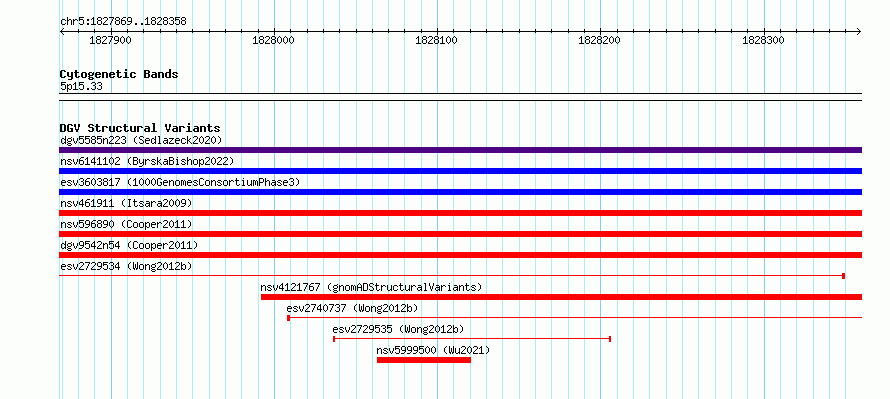Screen dimensions: 890x399
Task: Select the short red nsv5999500 bar
Action: 424,360
